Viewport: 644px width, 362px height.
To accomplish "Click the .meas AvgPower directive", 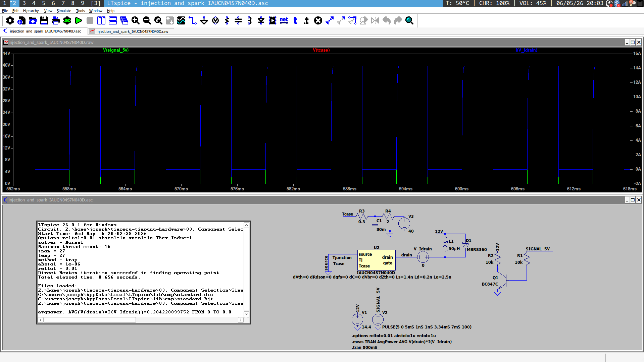I will [x=402, y=342].
